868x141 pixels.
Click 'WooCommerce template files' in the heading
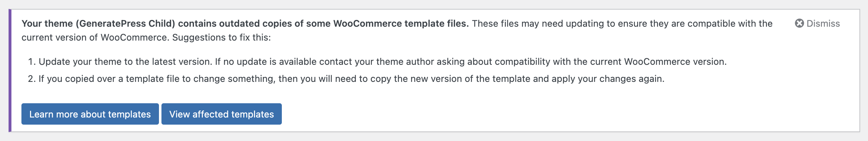[401, 23]
